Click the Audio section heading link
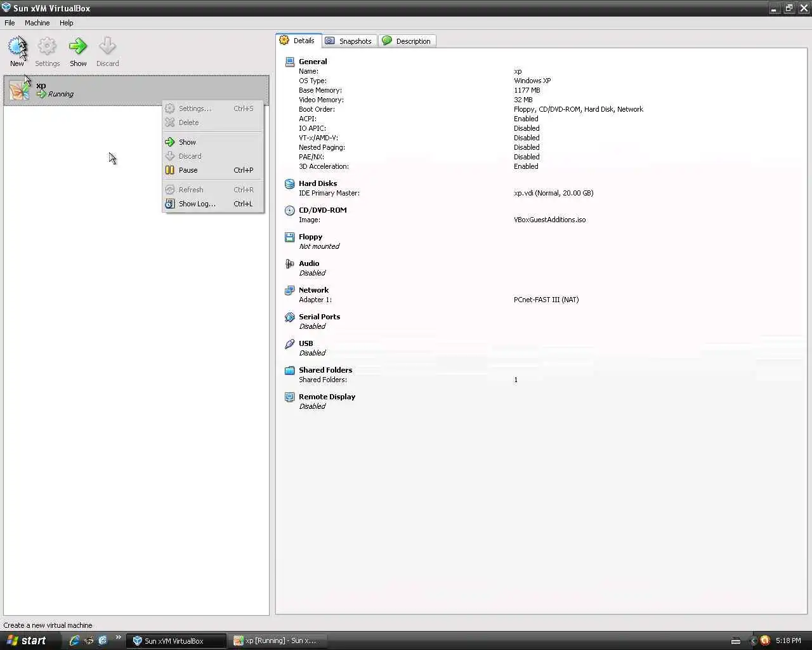Screen dimensions: 812x650 pos(309,263)
